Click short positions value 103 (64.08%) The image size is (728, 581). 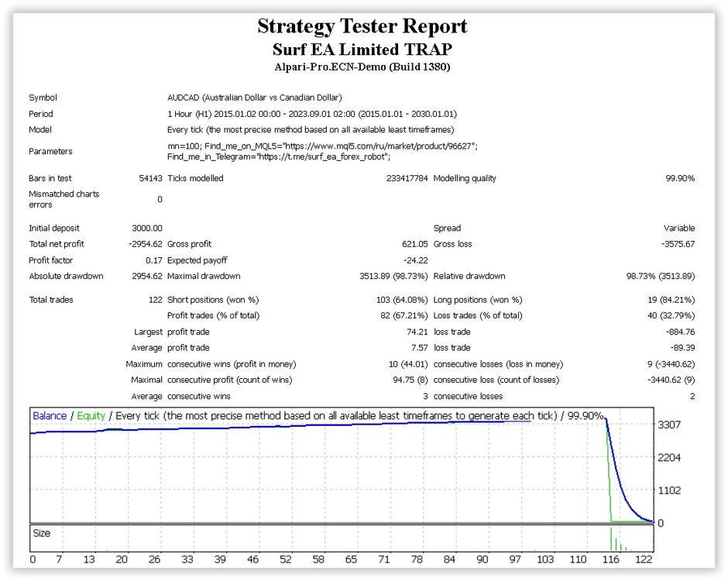402,300
